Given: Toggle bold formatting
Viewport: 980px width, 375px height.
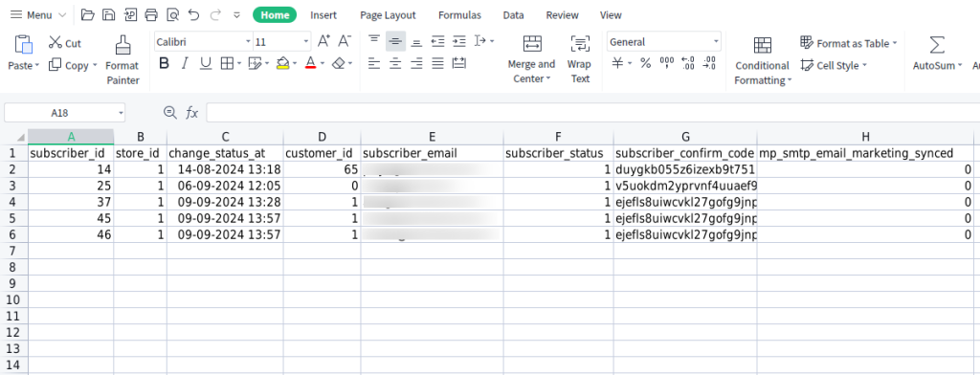Looking at the screenshot, I should point(164,63).
